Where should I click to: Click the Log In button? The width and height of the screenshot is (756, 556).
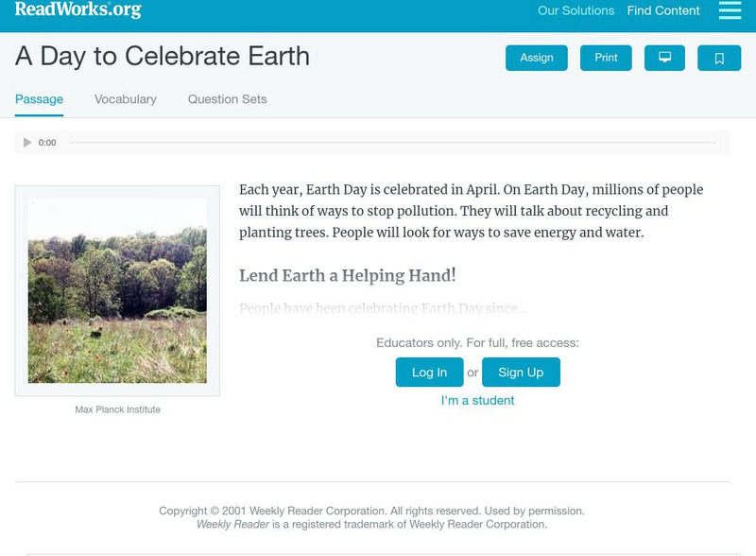point(429,373)
